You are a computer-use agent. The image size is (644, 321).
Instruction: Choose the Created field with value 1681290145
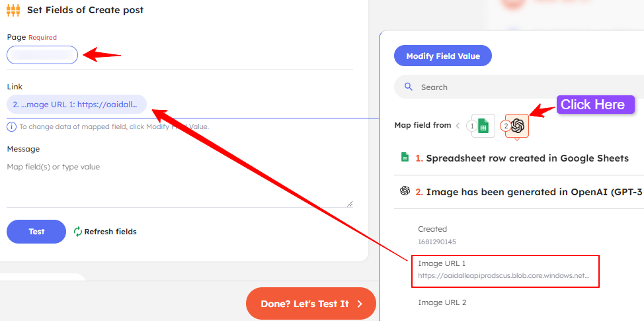(x=436, y=235)
